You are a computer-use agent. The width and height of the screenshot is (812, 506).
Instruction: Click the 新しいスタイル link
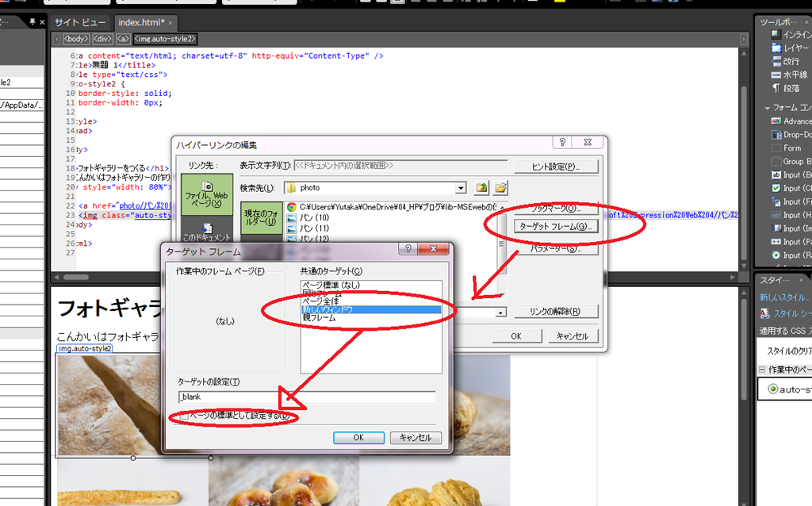pyautogui.click(x=785, y=297)
